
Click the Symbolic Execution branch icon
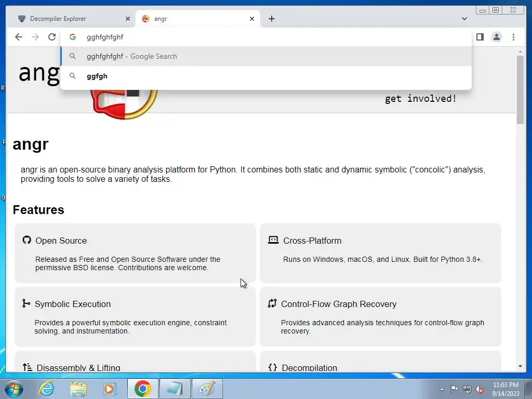click(26, 303)
